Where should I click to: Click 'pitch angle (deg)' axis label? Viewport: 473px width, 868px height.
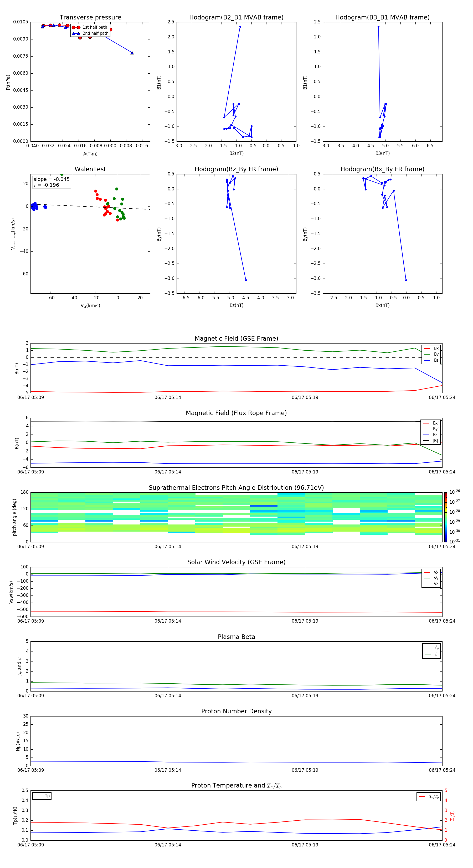pos(14,517)
